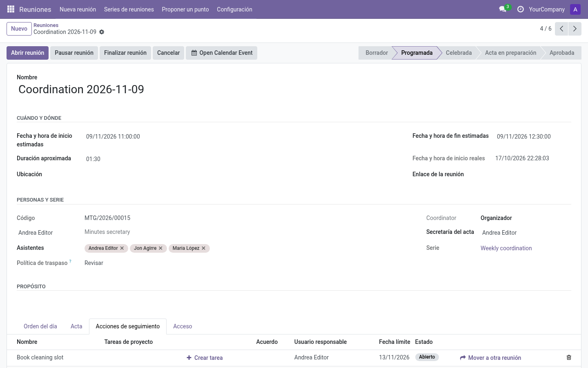Edit the meeting name field
Screen dimensions: 588x368
click(x=294, y=90)
